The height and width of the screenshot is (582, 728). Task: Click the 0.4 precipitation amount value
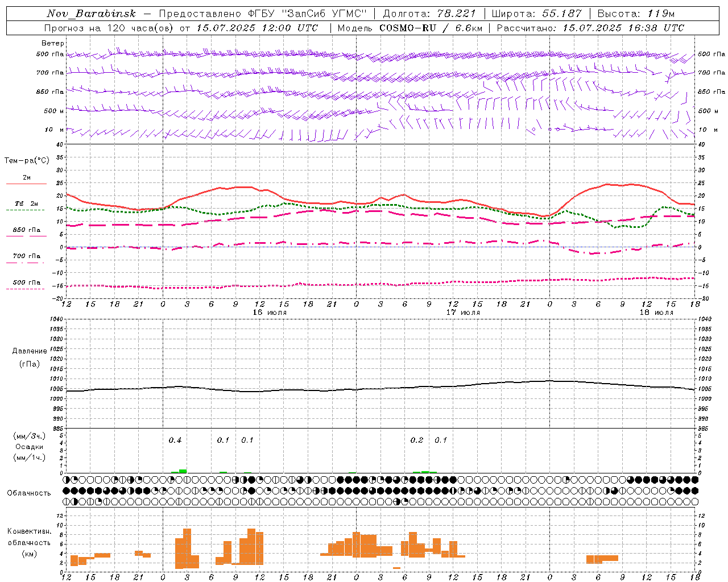click(x=175, y=440)
